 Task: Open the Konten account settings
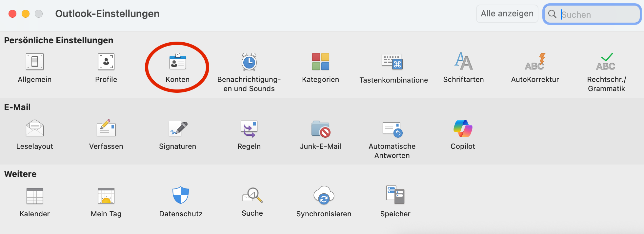(x=177, y=62)
